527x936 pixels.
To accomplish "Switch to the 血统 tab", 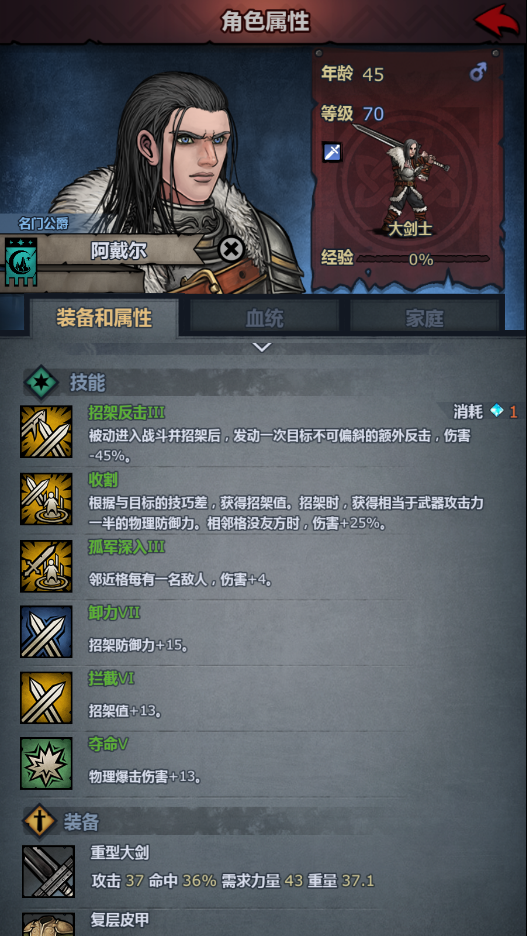I will (264, 318).
